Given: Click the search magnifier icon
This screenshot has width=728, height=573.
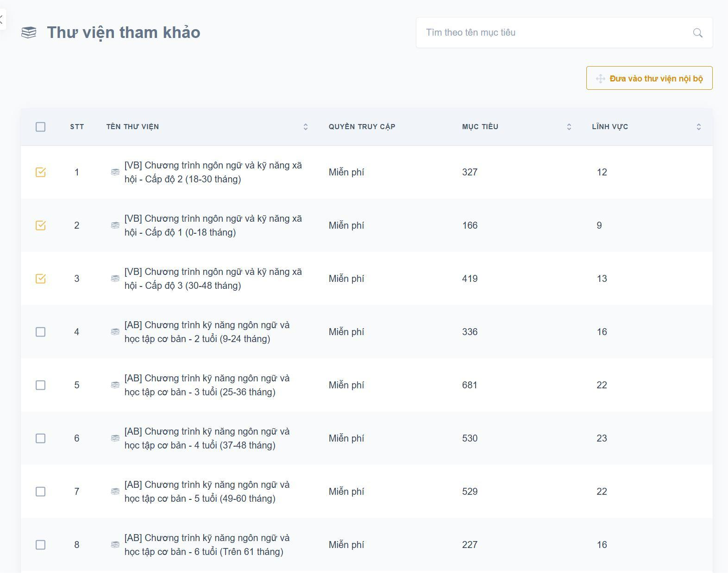Looking at the screenshot, I should 697,33.
